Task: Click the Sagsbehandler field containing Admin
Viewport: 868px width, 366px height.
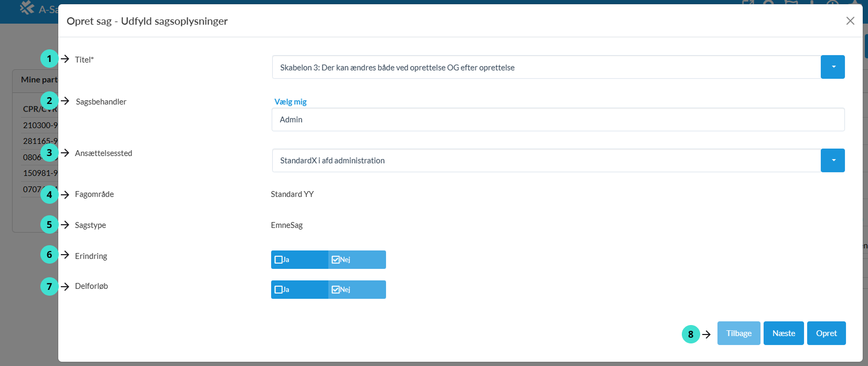Action: (558, 120)
